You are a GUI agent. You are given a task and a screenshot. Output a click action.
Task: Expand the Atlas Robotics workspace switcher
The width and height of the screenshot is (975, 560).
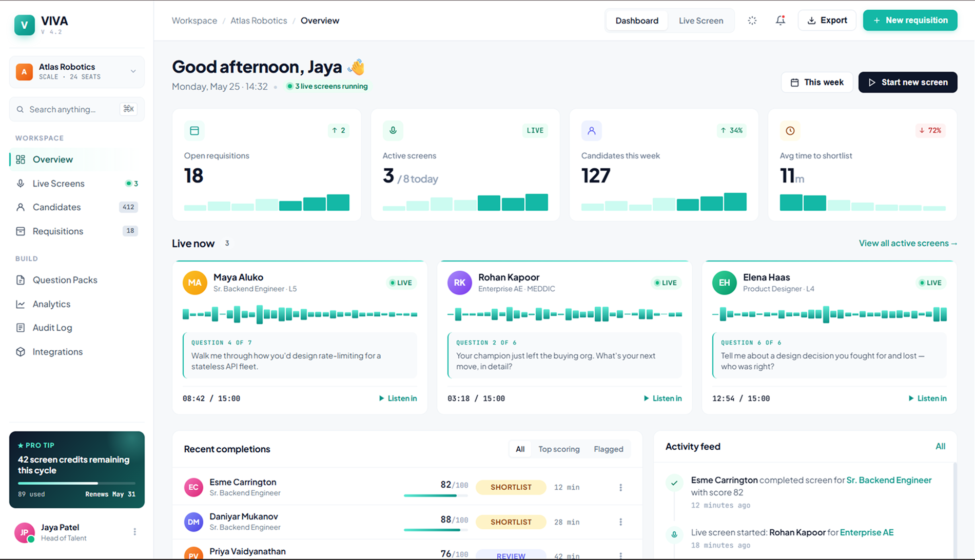(76, 72)
